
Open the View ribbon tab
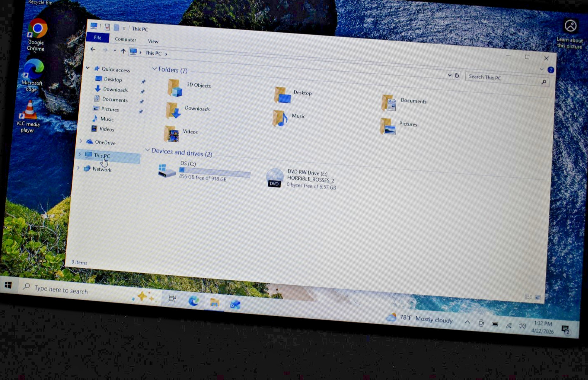tap(153, 41)
